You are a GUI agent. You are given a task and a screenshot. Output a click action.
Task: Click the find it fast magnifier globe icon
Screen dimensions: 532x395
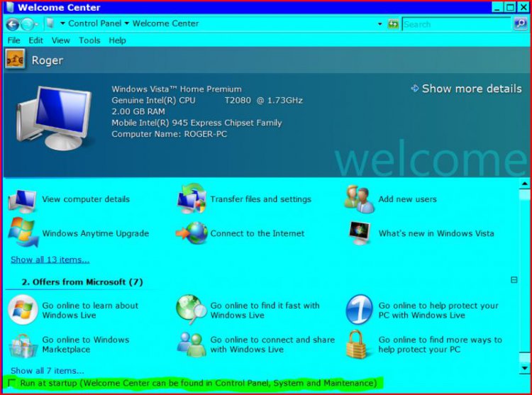pyautogui.click(x=192, y=309)
